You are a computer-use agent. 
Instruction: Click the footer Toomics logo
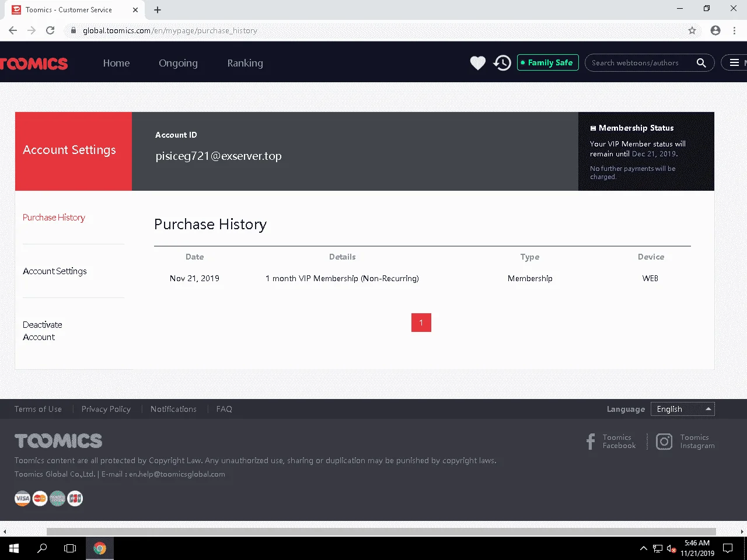tap(58, 441)
